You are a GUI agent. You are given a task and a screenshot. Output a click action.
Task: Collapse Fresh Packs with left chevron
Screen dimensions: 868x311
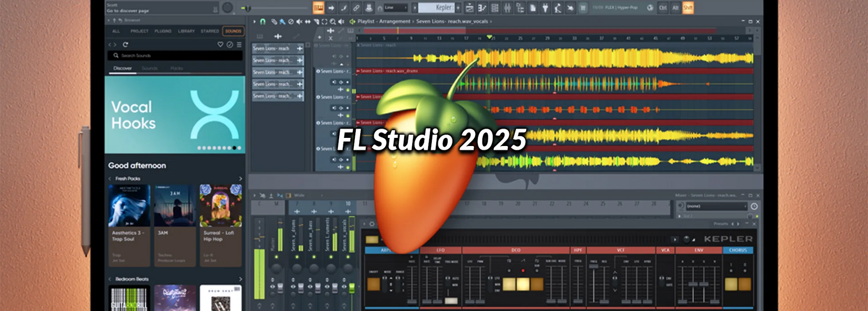[x=110, y=179]
